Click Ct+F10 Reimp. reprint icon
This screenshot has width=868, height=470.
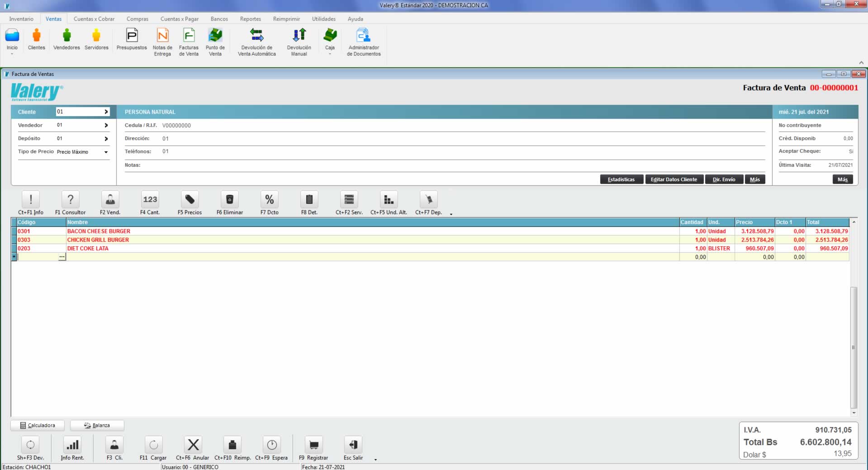click(x=232, y=445)
